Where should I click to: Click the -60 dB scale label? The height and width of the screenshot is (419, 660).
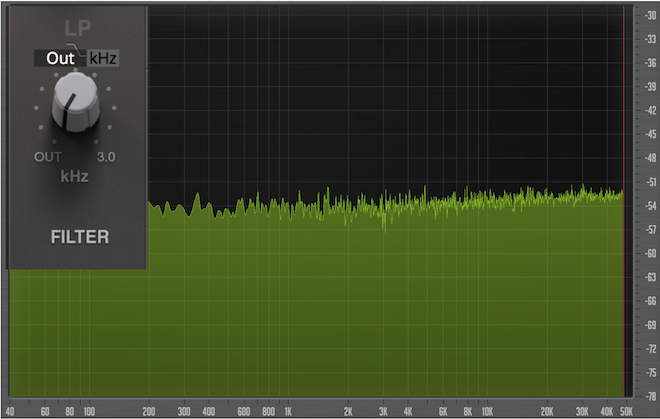tap(650, 254)
